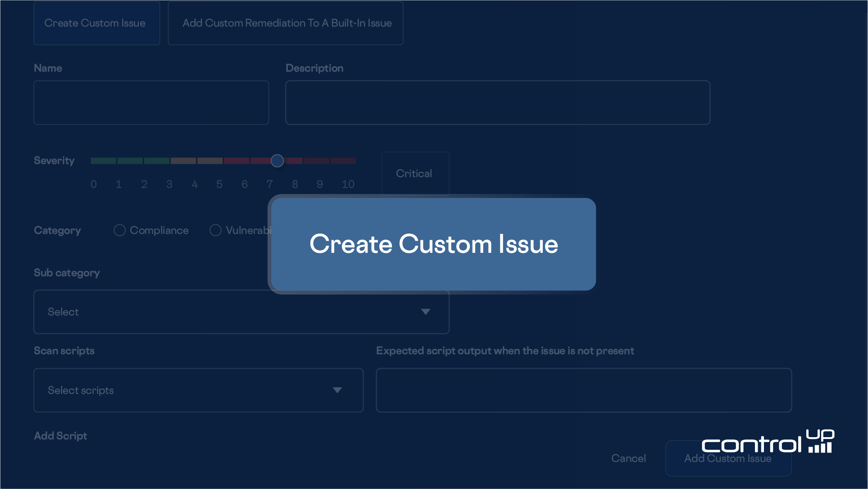
Task: Click the ControlUp logo
Action: [768, 442]
